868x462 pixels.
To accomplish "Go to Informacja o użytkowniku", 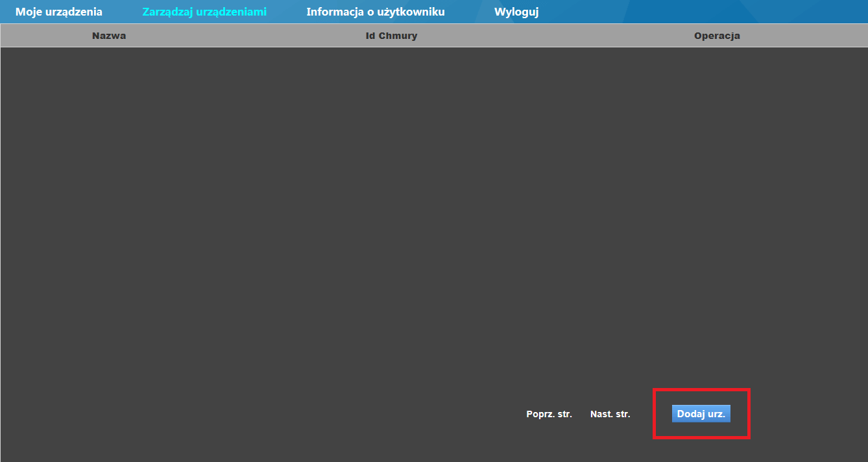I will [376, 12].
